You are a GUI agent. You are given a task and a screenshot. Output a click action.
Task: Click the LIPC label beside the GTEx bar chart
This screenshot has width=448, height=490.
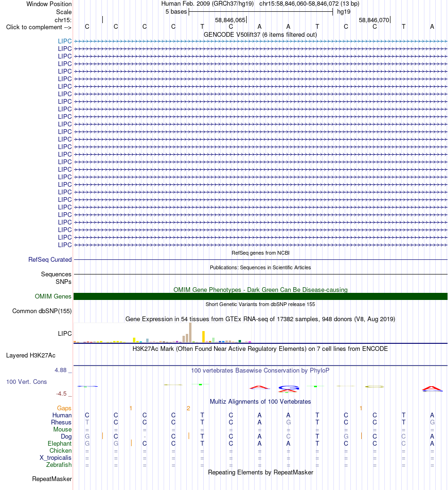(x=65, y=334)
